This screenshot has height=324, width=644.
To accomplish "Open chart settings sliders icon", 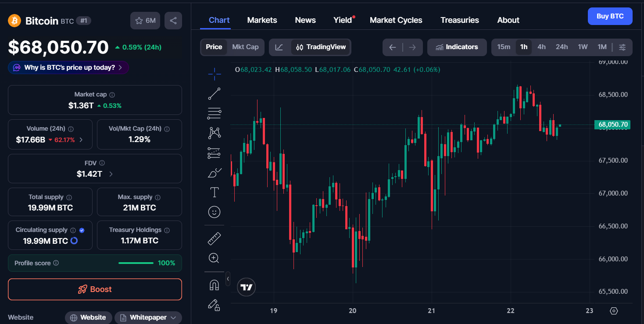I will [622, 47].
